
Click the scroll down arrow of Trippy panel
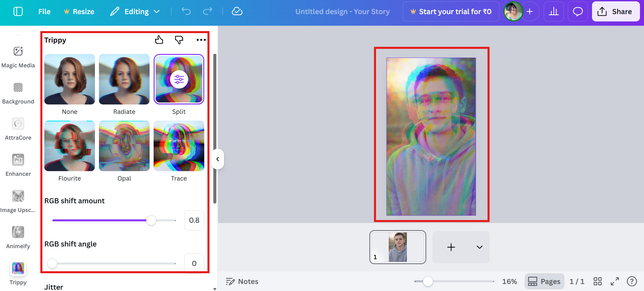[215, 289]
